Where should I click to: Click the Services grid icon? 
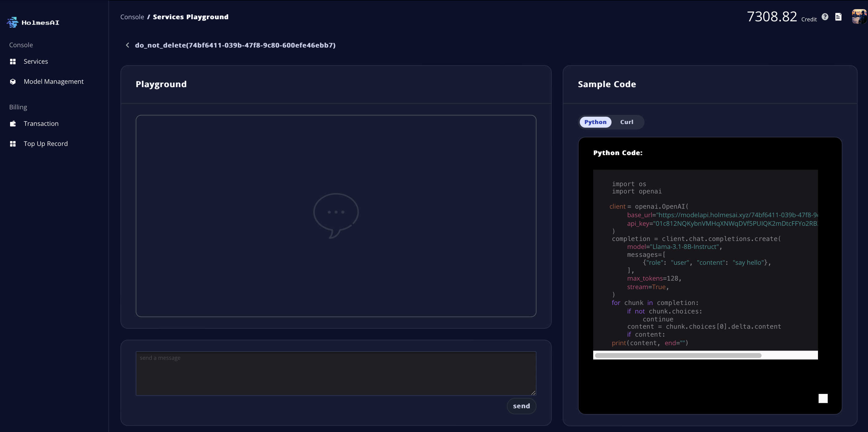tap(13, 61)
